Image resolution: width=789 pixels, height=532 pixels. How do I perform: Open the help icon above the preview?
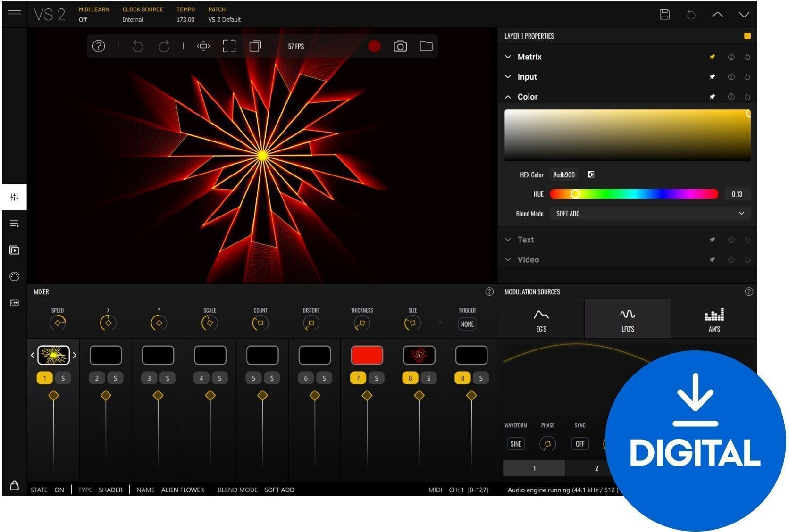(99, 46)
